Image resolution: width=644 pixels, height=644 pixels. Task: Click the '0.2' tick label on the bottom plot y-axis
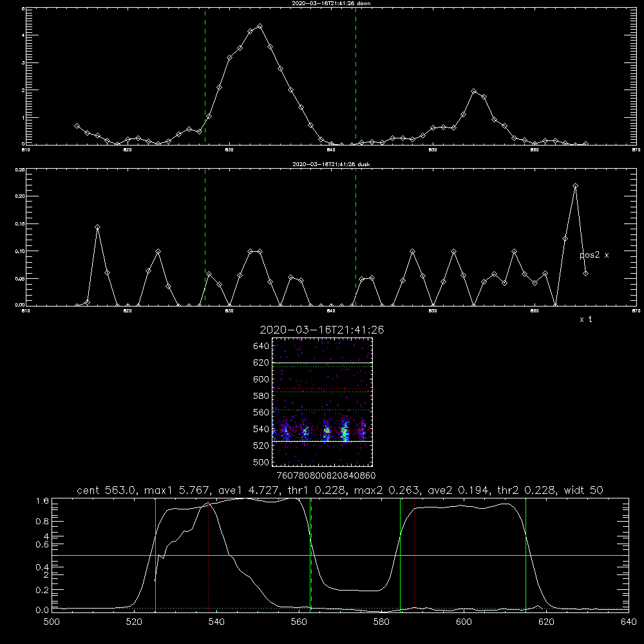coord(43,590)
